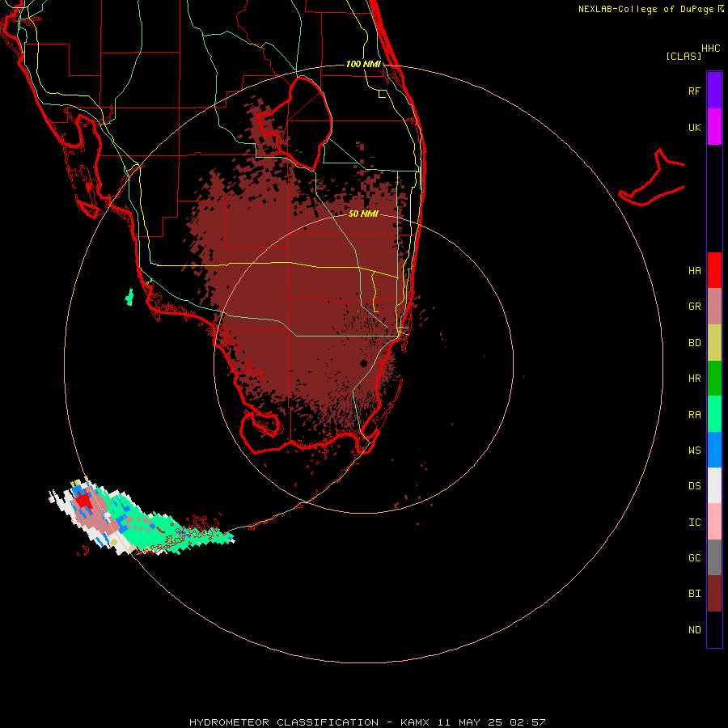Click the HHC product label
The image size is (728, 728).
711,49
